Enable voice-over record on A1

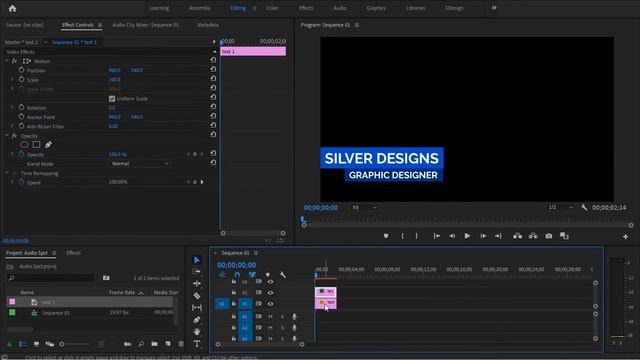point(294,316)
